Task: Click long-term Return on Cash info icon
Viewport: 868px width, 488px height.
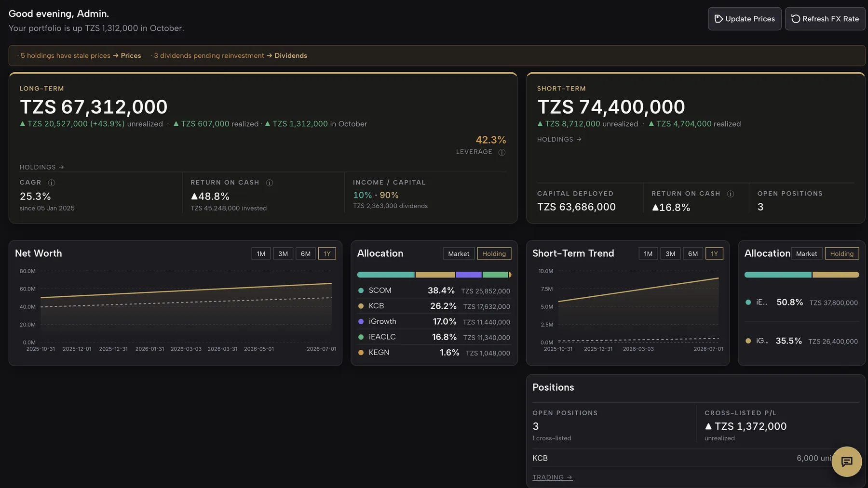Action: tap(270, 183)
